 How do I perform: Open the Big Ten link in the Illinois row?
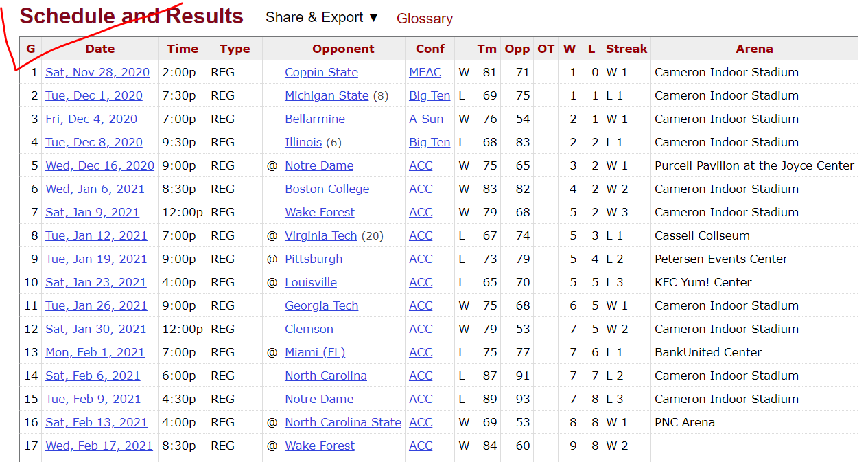(430, 142)
